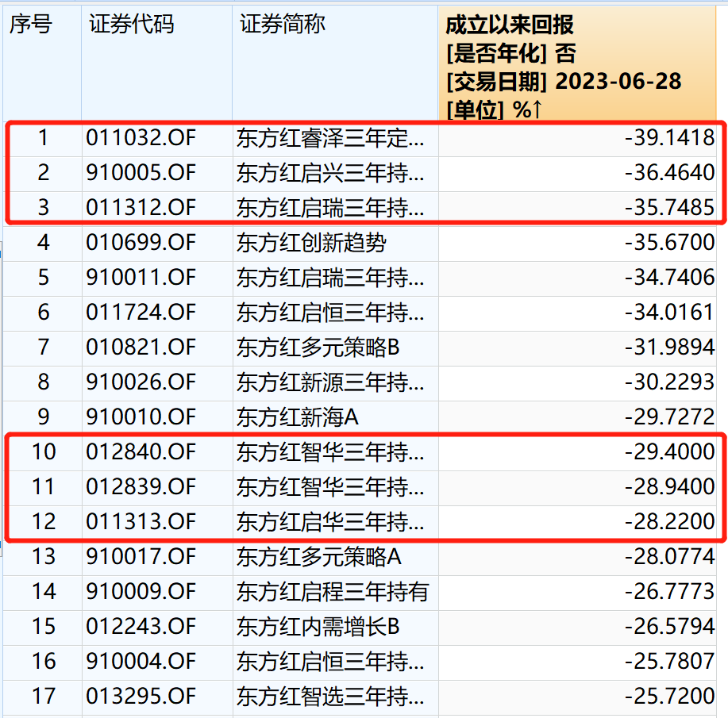
Task: Select security code 910011.OF
Action: (141, 278)
